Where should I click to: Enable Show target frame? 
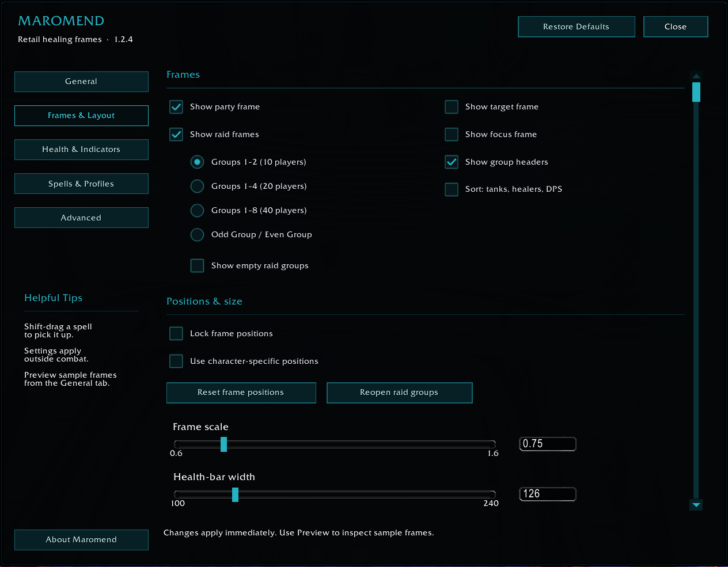coord(452,107)
